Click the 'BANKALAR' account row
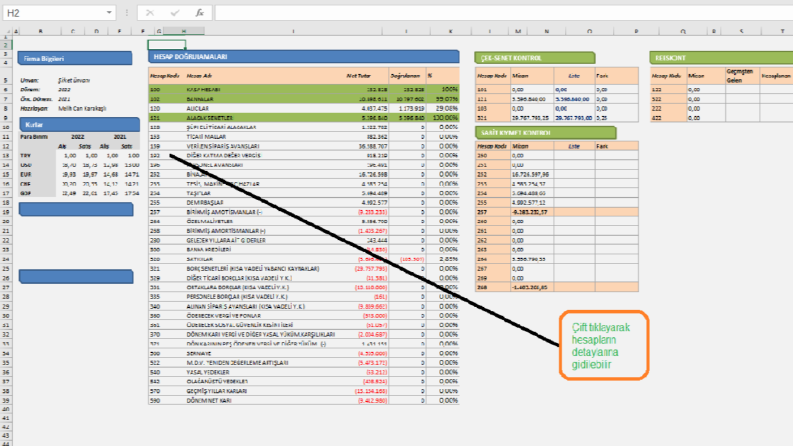The height and width of the screenshot is (446, 793). coord(303,99)
